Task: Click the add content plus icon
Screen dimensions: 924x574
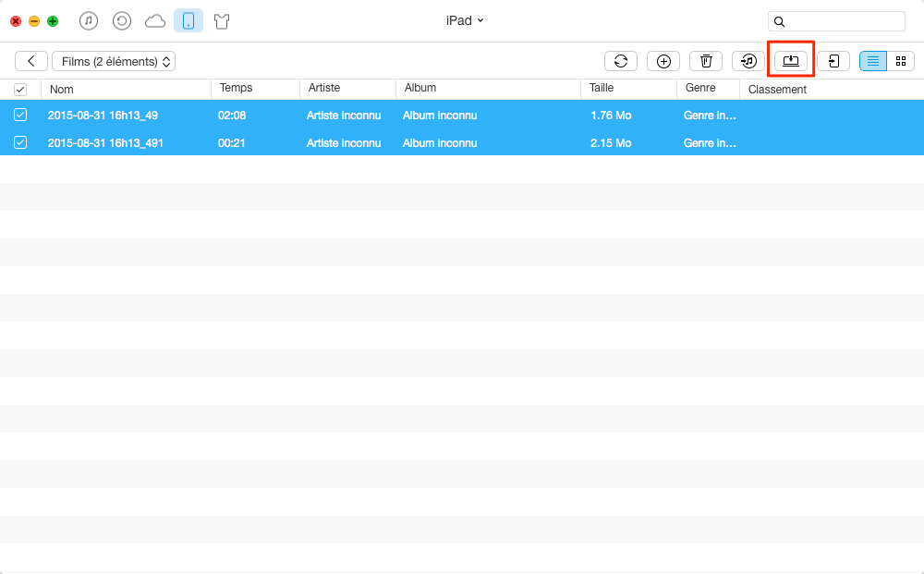Action: (x=663, y=61)
